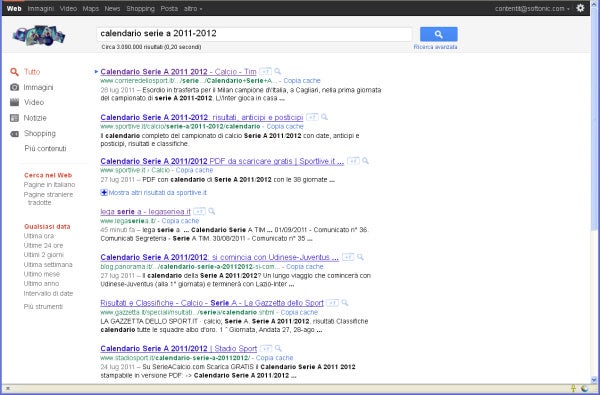Select the Immagini camera icon in sidebar
600x395 pixels.
click(15, 87)
